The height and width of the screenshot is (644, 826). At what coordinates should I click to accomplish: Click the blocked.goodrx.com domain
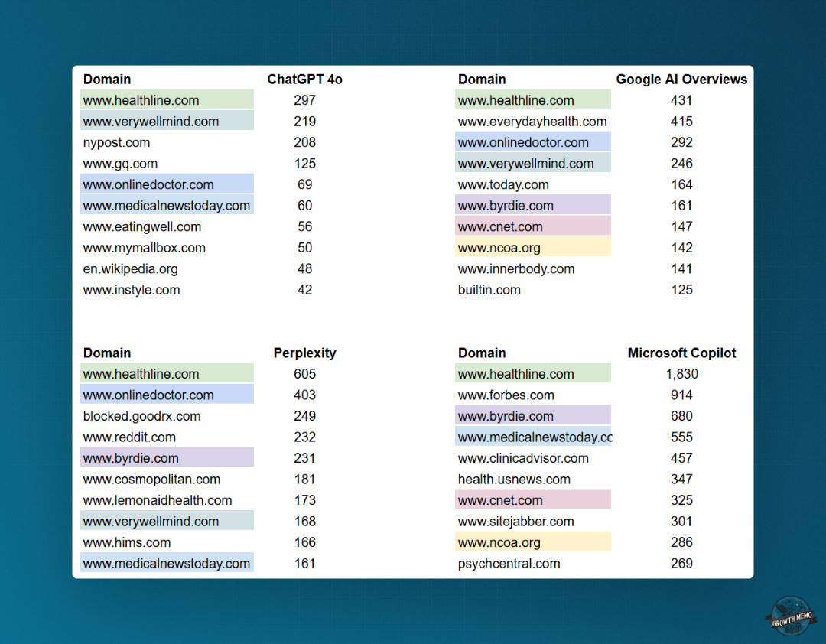pos(141,416)
